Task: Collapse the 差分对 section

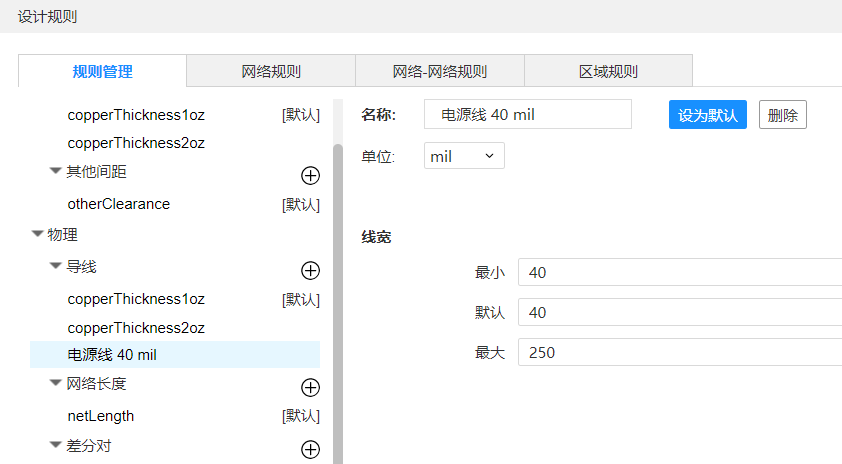Action: (56, 445)
